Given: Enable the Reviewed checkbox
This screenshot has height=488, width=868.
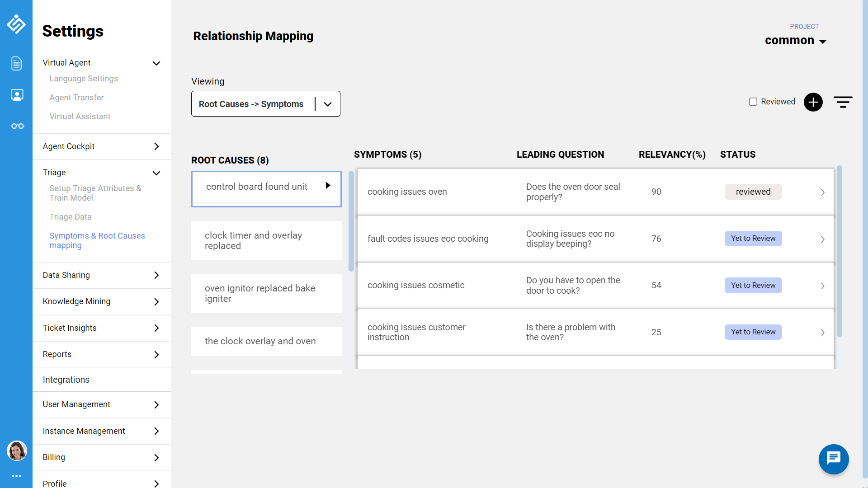Looking at the screenshot, I should point(753,102).
